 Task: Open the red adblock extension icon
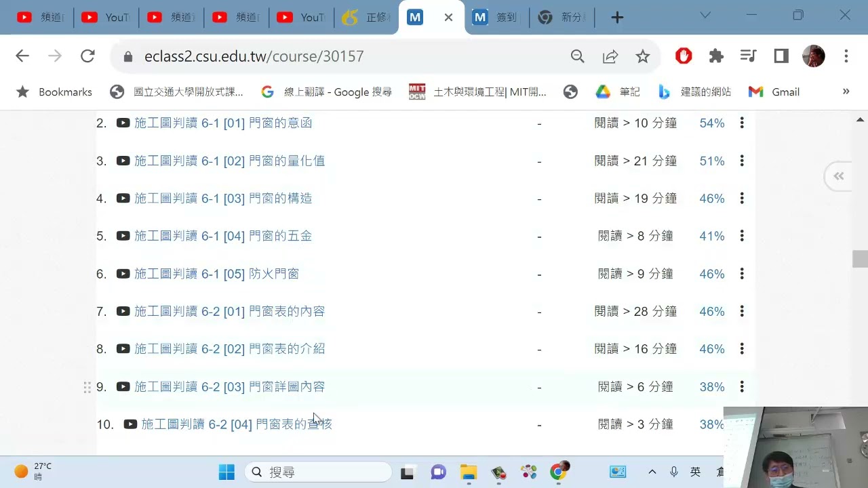pyautogui.click(x=684, y=56)
